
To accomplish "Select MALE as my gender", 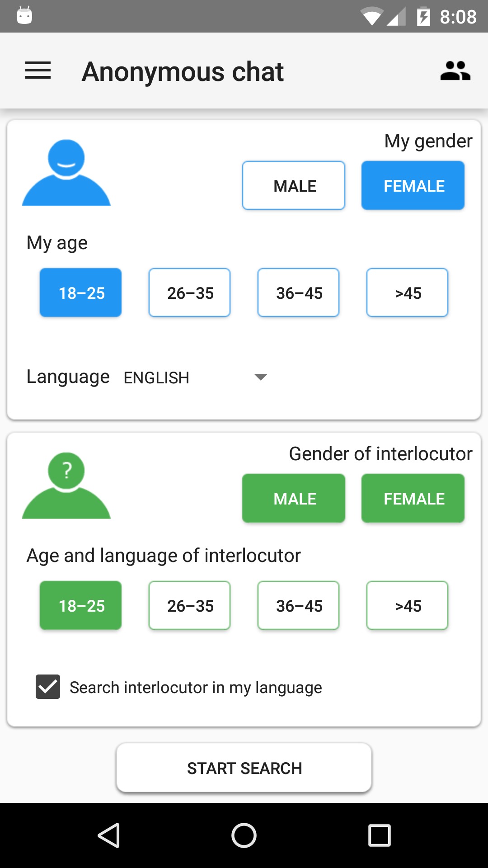I will 294,185.
